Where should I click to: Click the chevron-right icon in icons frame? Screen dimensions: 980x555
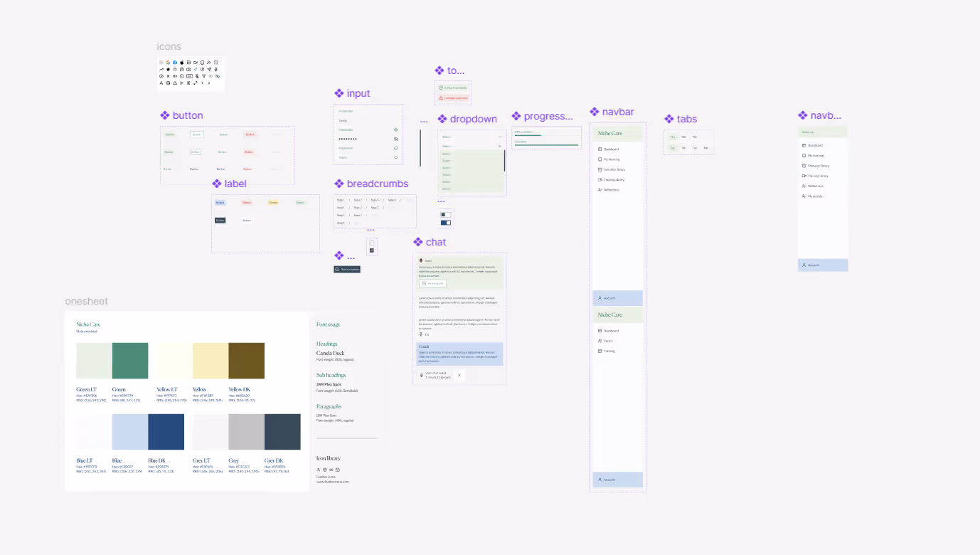click(x=209, y=83)
